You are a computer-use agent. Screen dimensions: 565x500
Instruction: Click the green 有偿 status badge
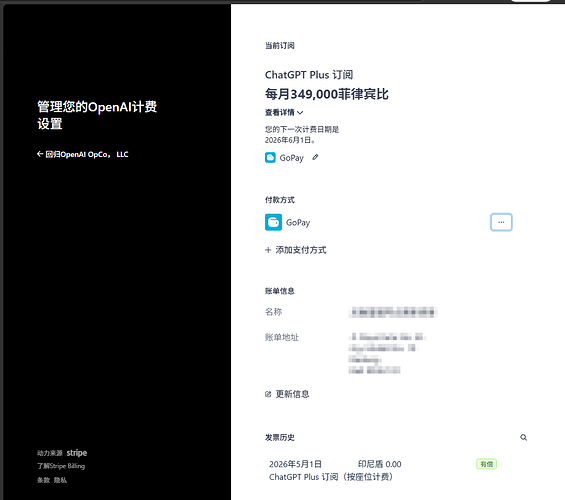point(486,464)
